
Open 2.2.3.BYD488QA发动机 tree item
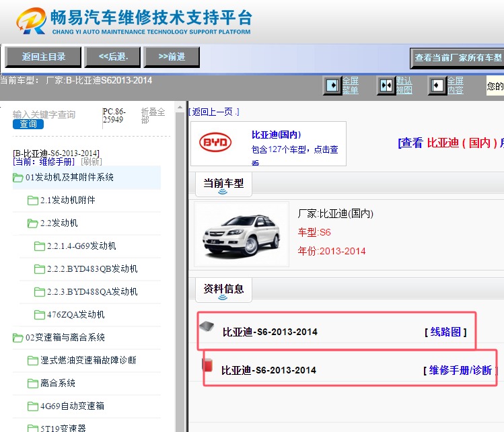92,292
